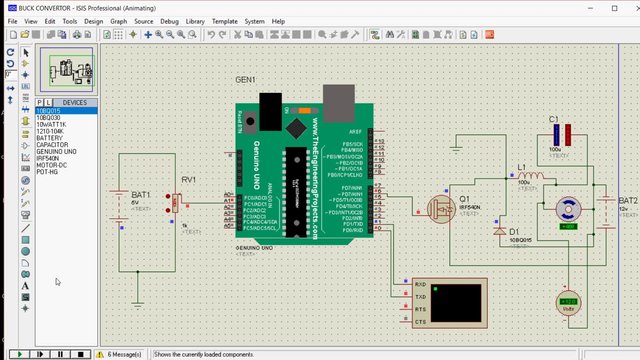This screenshot has height=360, width=640.
Task: Open the Design menu
Action: pos(93,21)
